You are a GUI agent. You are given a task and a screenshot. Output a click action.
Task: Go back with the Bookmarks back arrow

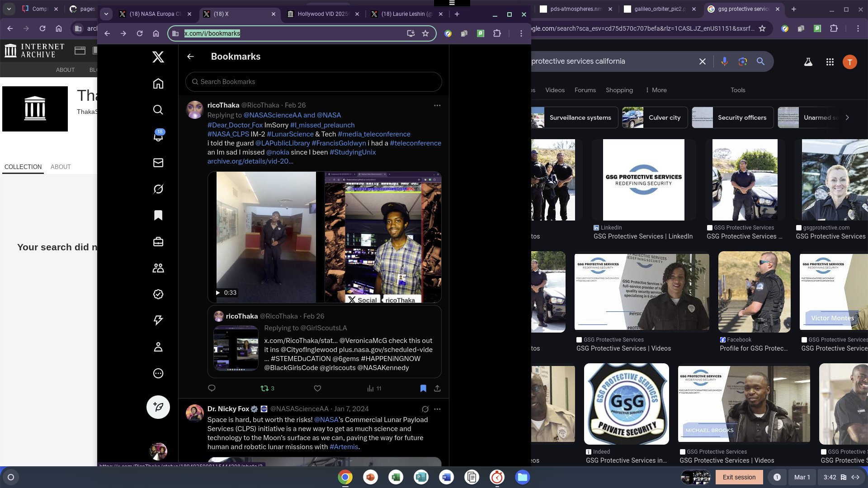coord(190,56)
